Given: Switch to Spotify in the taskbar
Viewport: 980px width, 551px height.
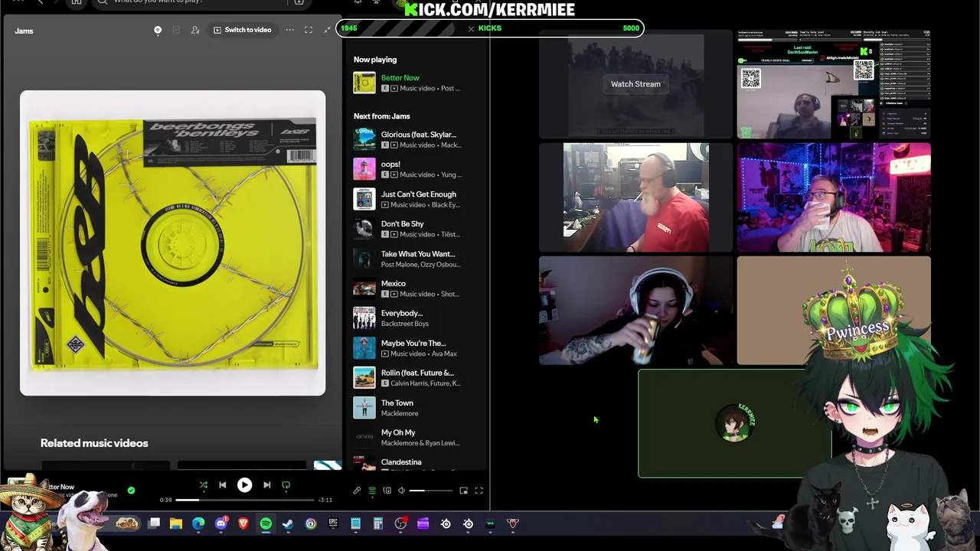Looking at the screenshot, I should point(266,523).
